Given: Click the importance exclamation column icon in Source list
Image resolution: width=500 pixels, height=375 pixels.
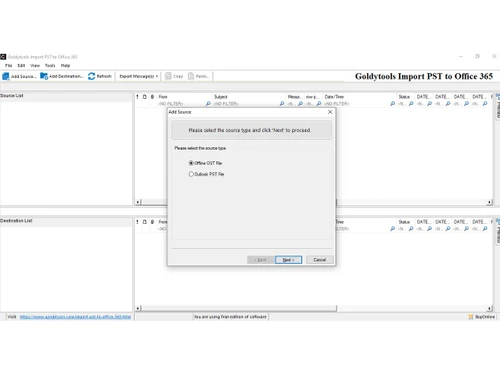Looking at the screenshot, I should [x=137, y=97].
